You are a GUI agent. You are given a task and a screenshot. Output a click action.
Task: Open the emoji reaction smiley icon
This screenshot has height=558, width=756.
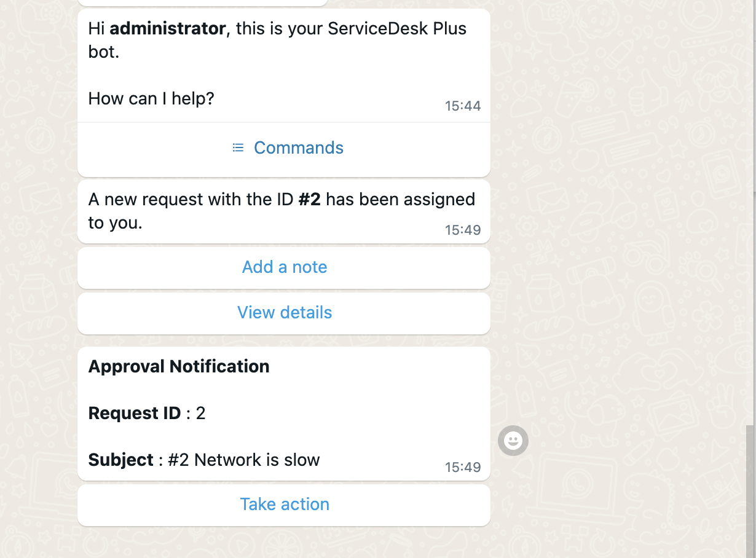pos(513,441)
